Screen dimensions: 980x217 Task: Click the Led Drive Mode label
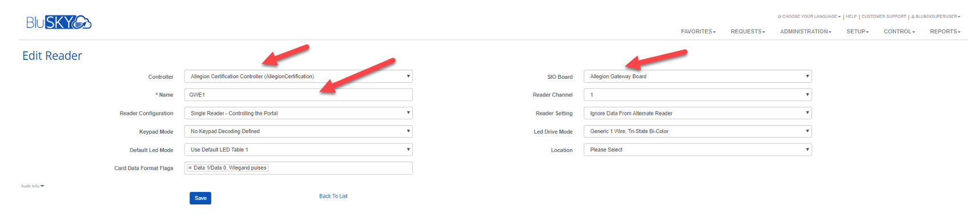click(553, 132)
